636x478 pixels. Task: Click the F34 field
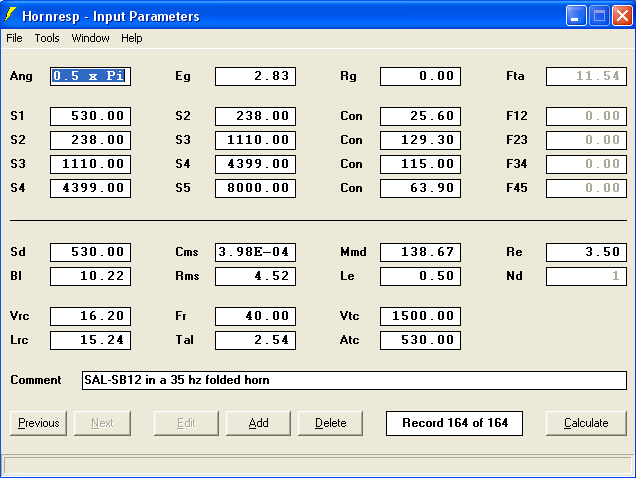[587, 164]
